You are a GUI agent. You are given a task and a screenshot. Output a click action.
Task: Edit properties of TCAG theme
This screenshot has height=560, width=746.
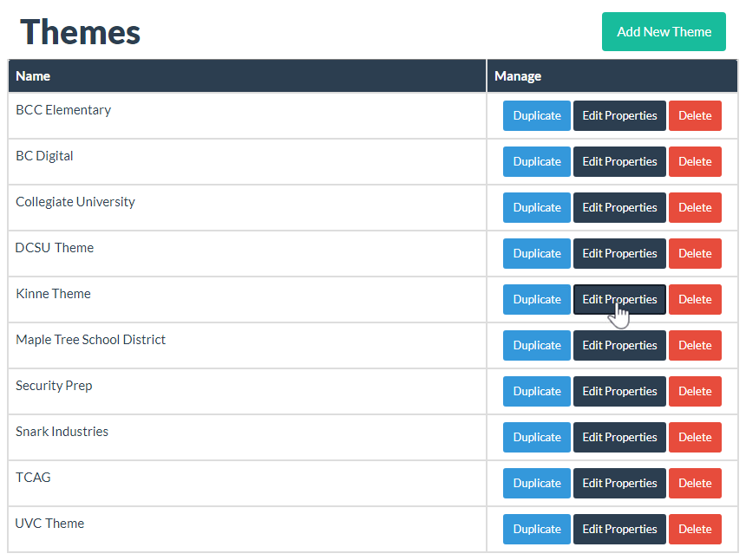click(x=619, y=483)
